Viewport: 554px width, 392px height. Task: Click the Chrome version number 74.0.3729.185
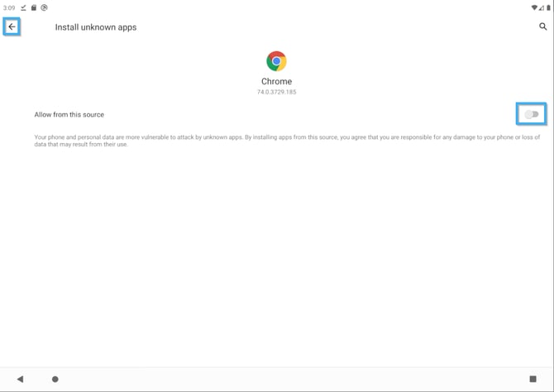pyautogui.click(x=277, y=92)
